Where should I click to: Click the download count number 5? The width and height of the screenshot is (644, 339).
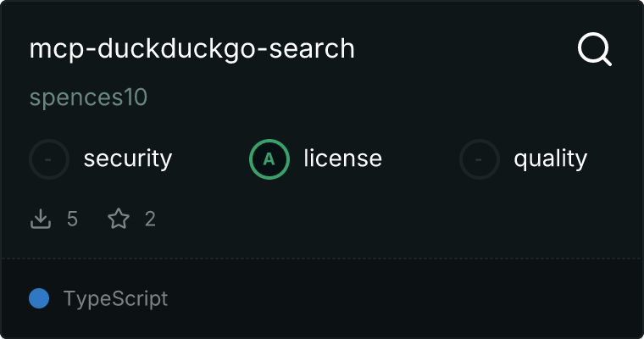tap(72, 220)
